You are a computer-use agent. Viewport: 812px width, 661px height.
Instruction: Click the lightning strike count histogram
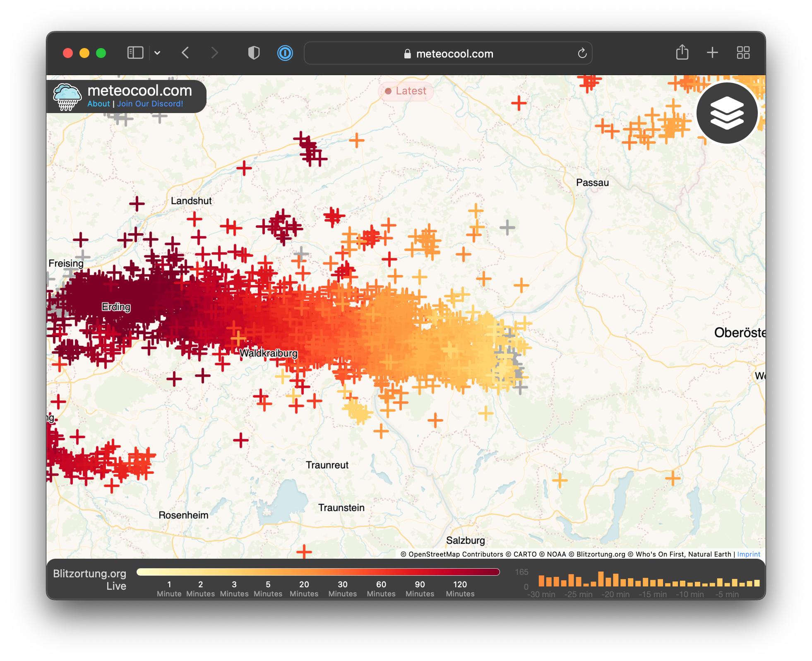[649, 579]
